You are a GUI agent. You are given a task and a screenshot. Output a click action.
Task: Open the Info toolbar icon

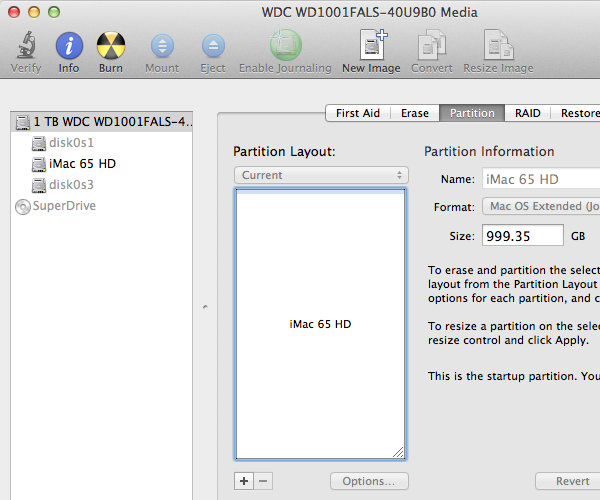point(69,46)
